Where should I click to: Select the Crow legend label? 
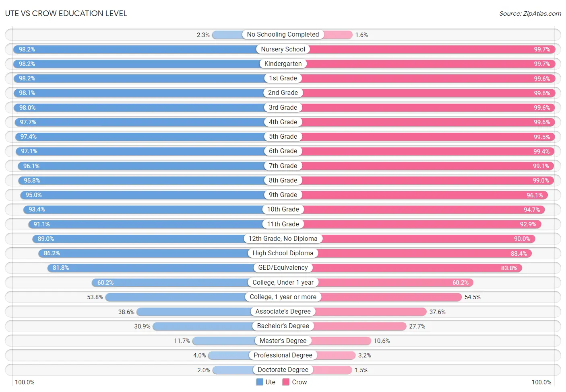[x=300, y=382]
